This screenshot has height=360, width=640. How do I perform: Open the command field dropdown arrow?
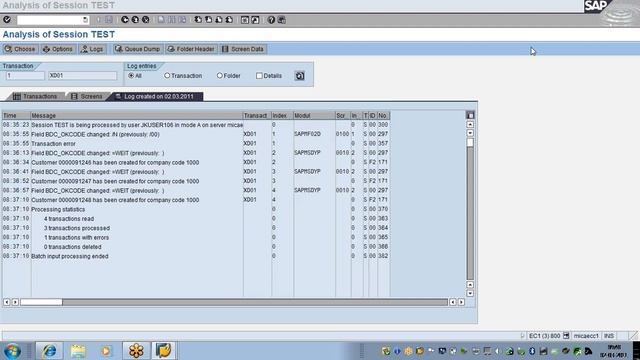(85, 20)
